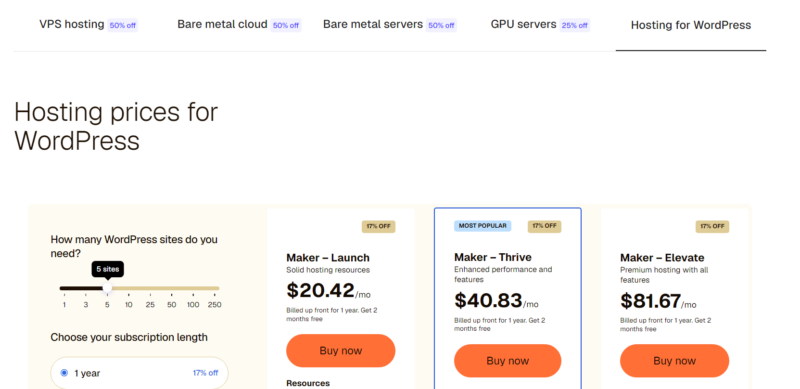
Task: Click Buy now for Maker – Launch
Action: click(341, 351)
